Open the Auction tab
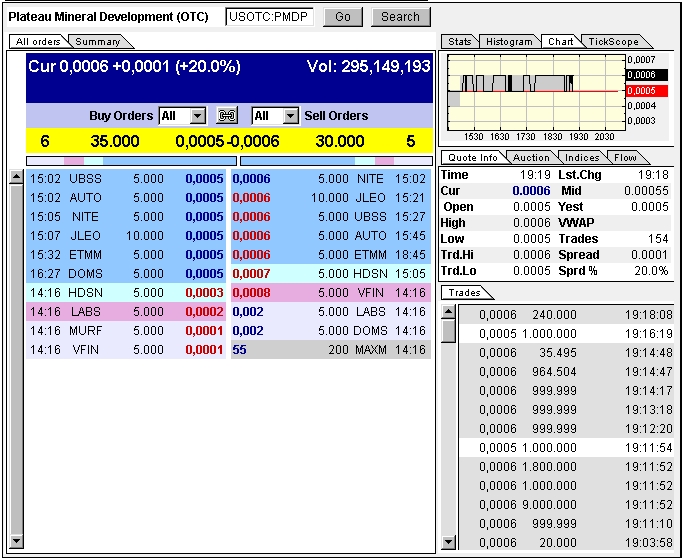This screenshot has width=683, height=559. [x=530, y=157]
